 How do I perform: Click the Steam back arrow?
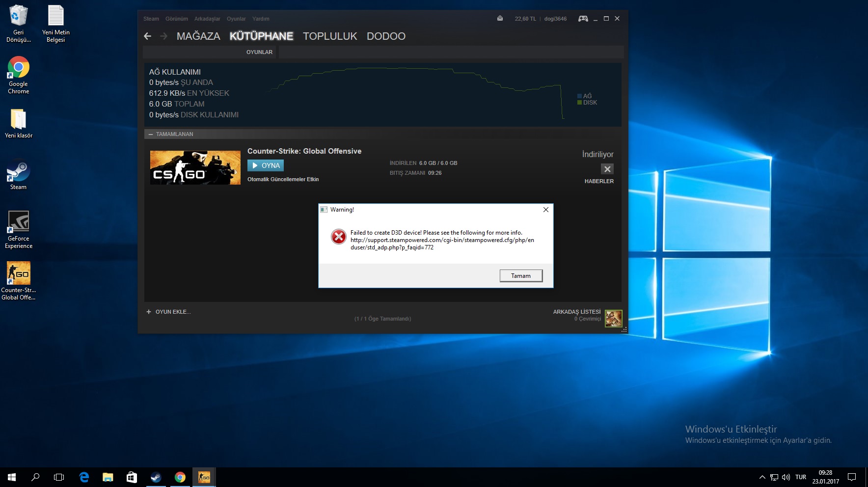point(147,36)
